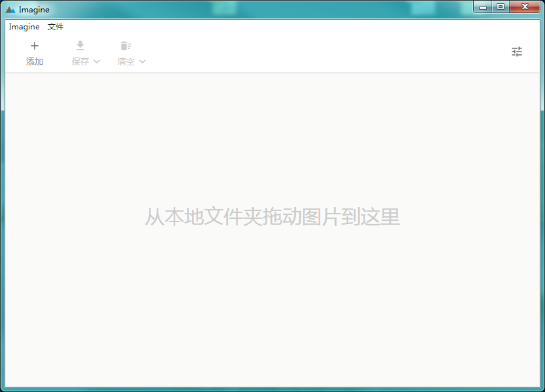This screenshot has height=392, width=545.
Task: Click the 保存 label in the toolbar
Action: (x=80, y=61)
